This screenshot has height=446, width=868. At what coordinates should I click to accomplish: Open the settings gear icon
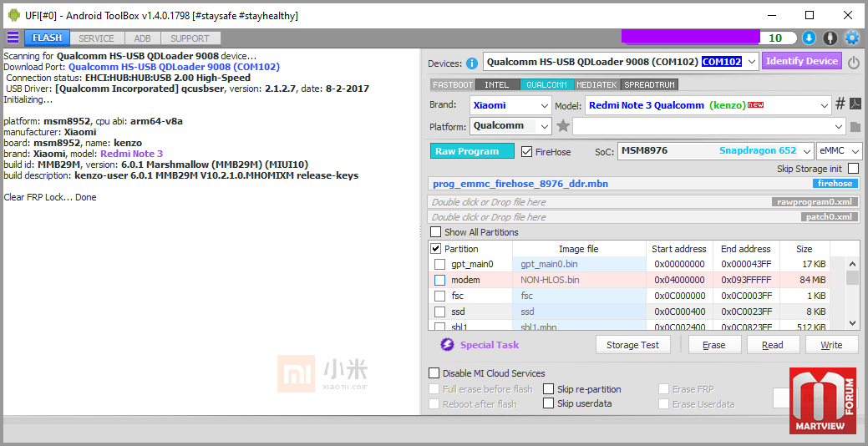point(851,38)
